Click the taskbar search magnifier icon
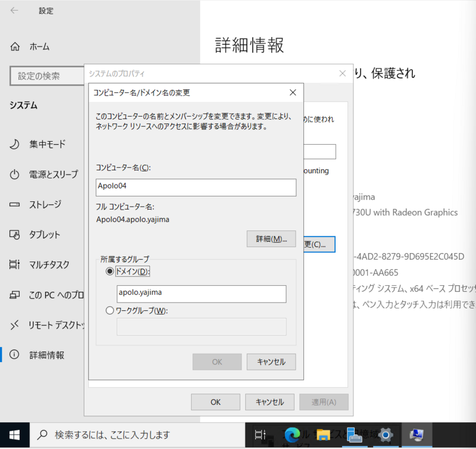The image size is (476, 449). click(42, 435)
